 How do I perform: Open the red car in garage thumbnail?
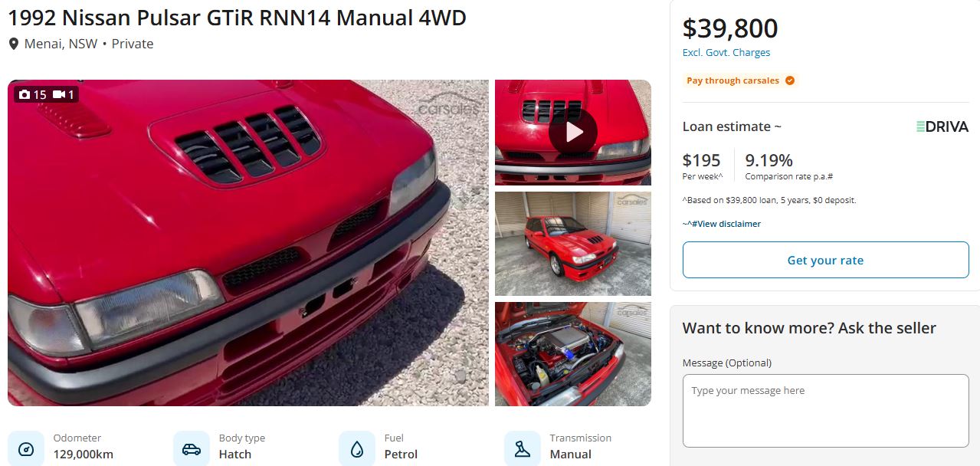[573, 244]
